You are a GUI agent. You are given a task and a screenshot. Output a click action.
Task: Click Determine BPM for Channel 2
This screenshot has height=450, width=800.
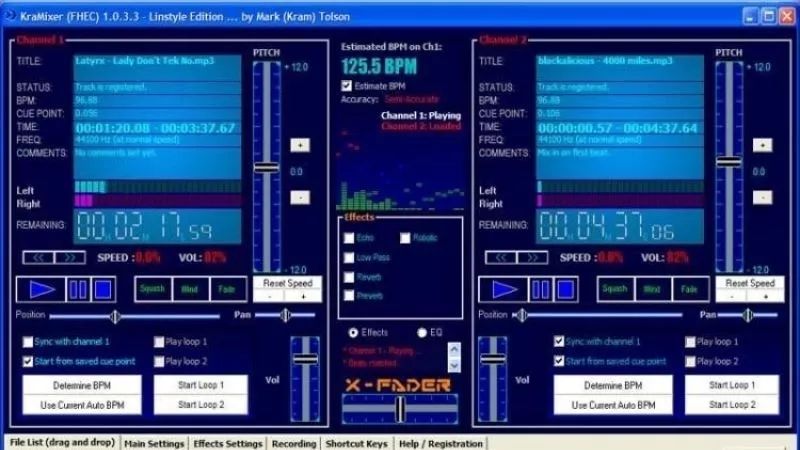[613, 385]
